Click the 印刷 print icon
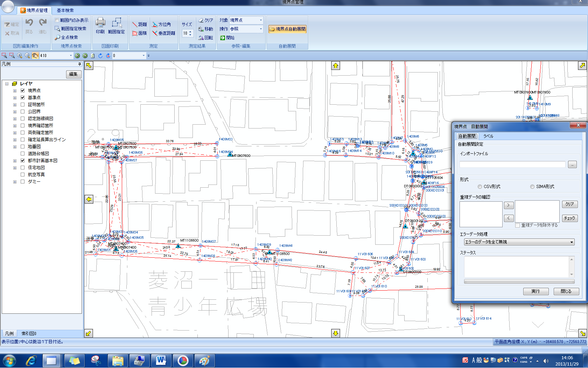 tap(100, 26)
